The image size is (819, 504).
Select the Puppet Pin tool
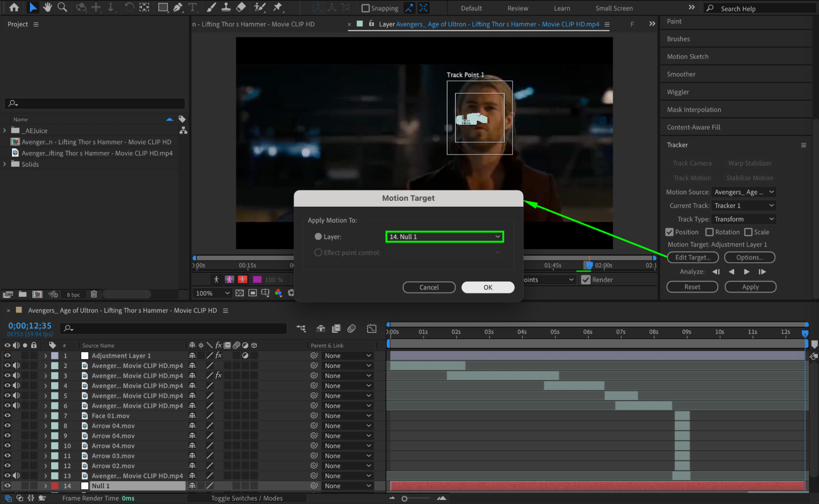(278, 7)
